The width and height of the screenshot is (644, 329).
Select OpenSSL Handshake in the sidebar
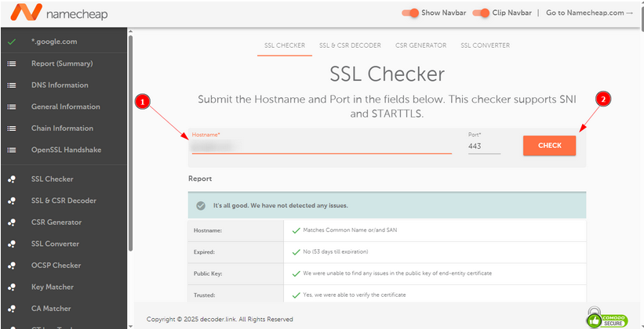(x=66, y=150)
